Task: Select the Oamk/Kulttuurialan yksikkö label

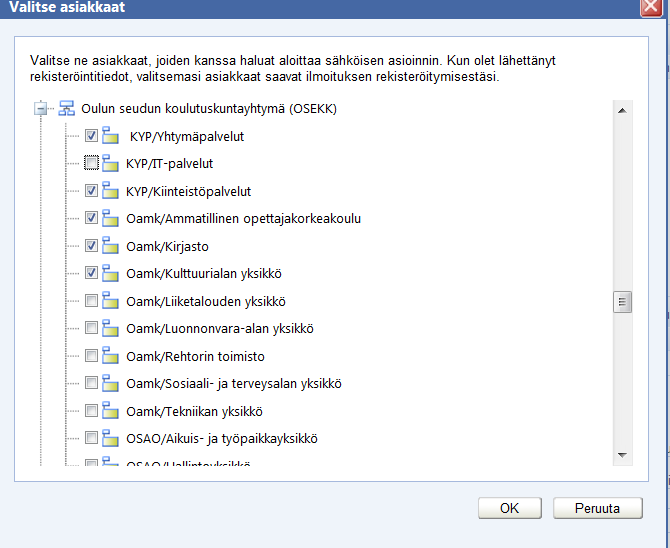Action: [204, 274]
